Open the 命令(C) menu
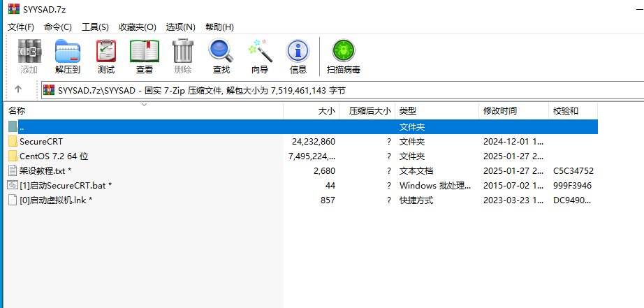644x308 pixels. pyautogui.click(x=58, y=27)
